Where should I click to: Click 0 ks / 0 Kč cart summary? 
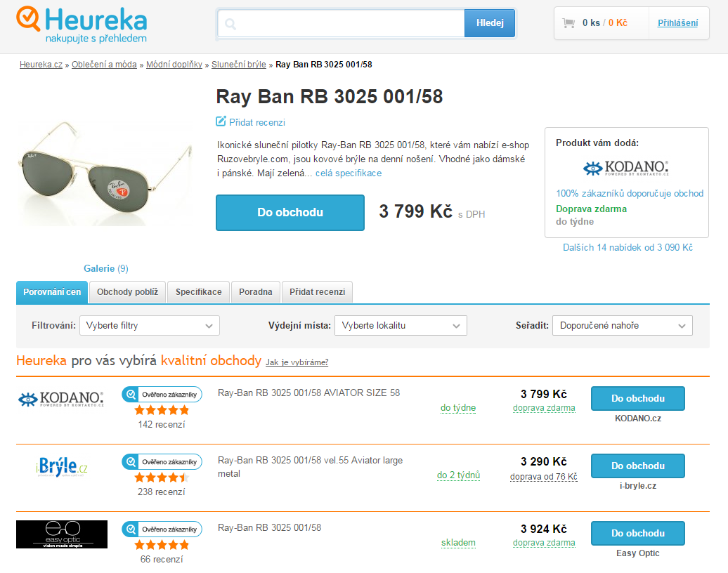(604, 22)
